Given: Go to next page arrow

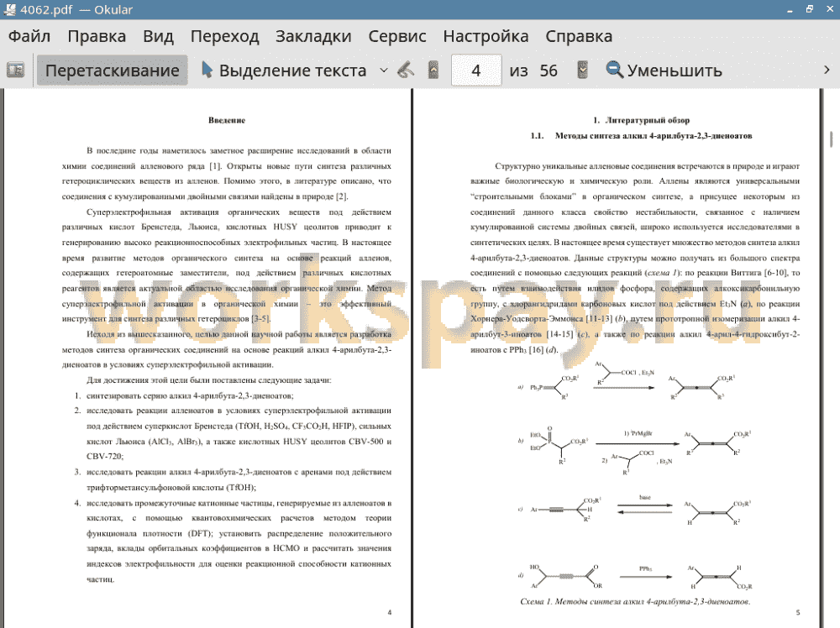Looking at the screenshot, I should (582, 71).
